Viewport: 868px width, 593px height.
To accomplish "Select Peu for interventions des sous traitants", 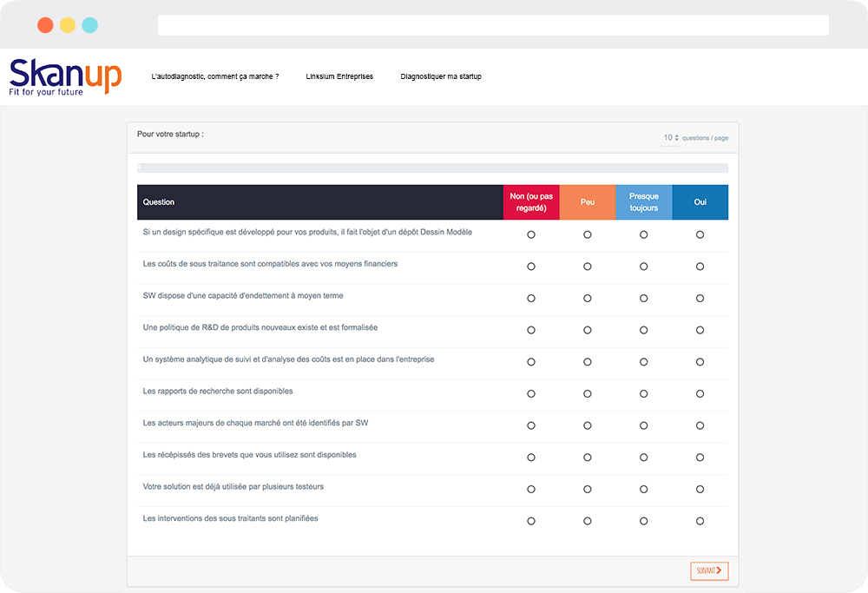I will 588,521.
